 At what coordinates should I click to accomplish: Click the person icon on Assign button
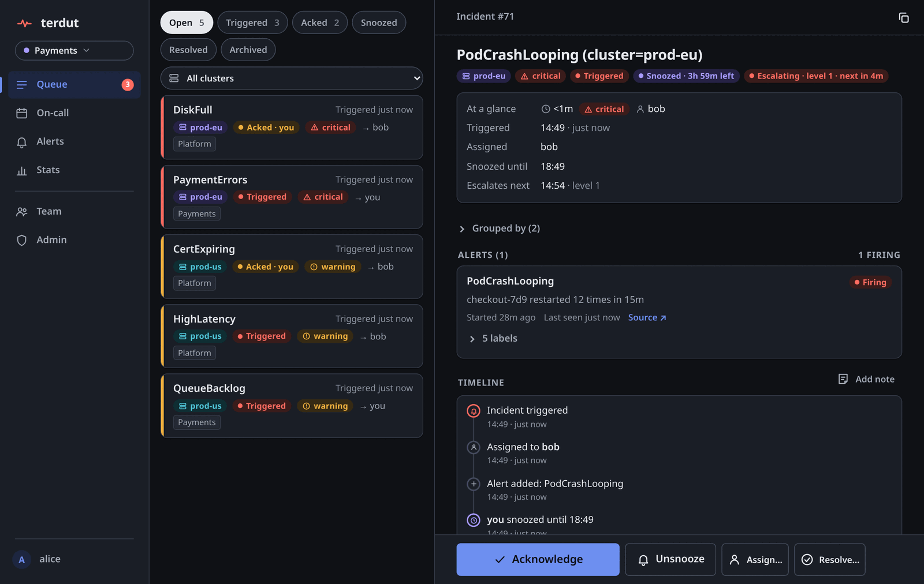pos(735,560)
